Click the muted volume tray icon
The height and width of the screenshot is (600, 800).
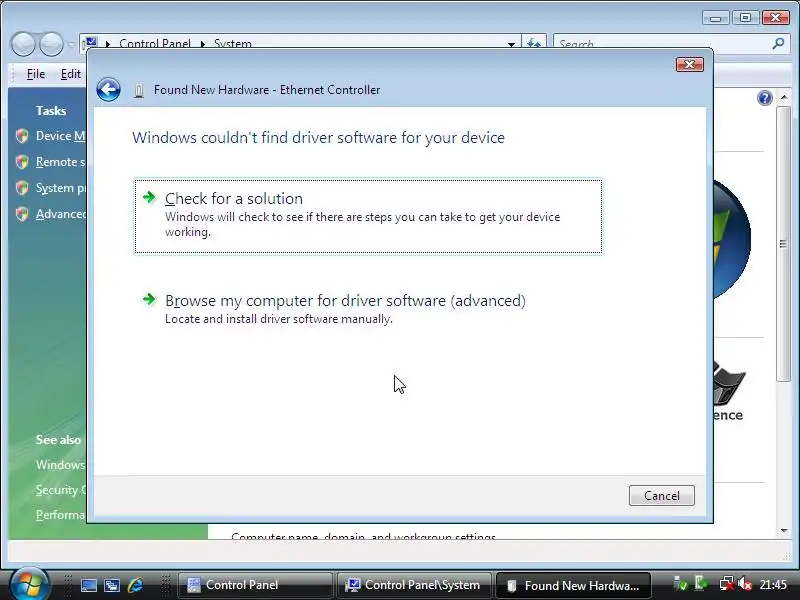(x=745, y=584)
